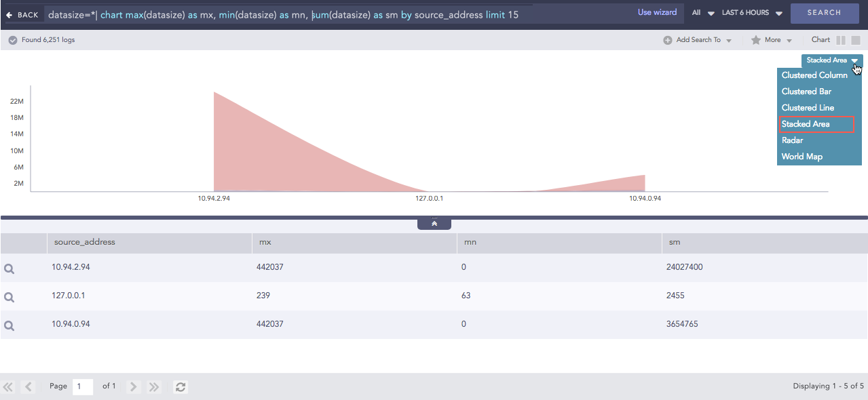Viewport: 868px width, 400px height.
Task: Click the magnifier icon beside 127.0.0.1 row
Action: click(9, 297)
